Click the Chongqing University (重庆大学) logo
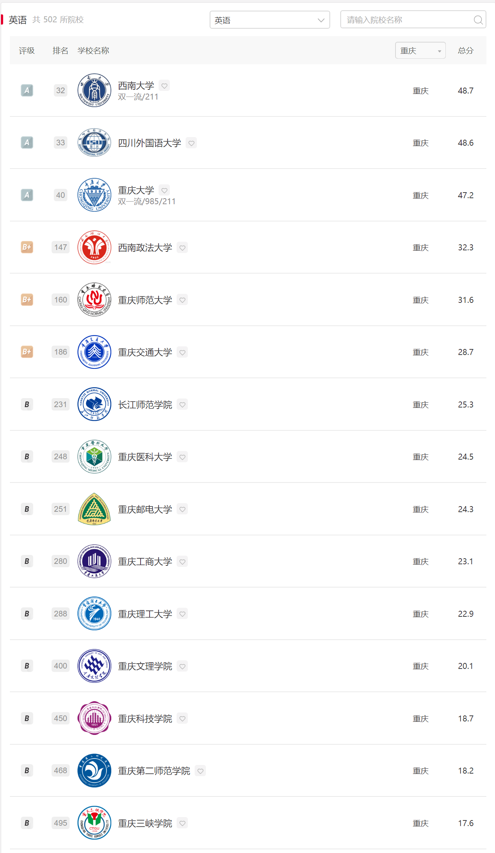This screenshot has width=495, height=853. click(94, 195)
